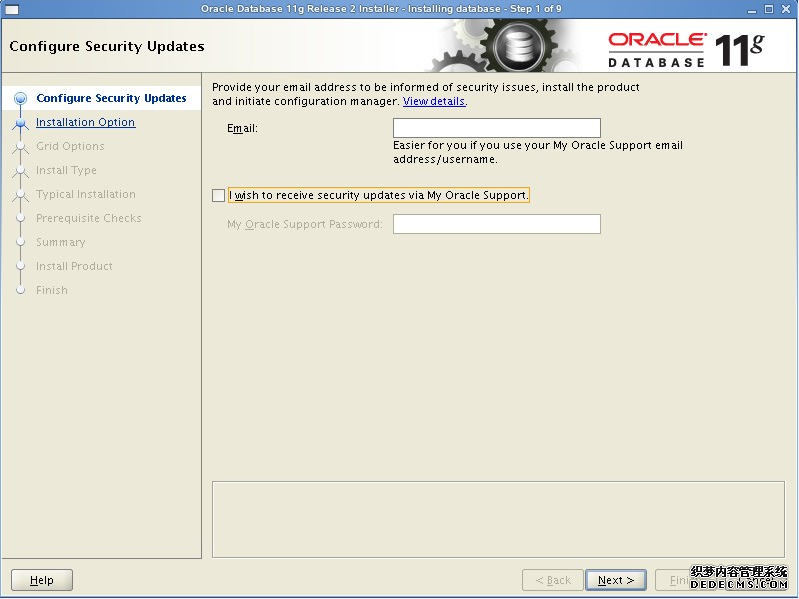Minimize the Oracle installer window
This screenshot has width=799, height=599.
click(750, 9)
